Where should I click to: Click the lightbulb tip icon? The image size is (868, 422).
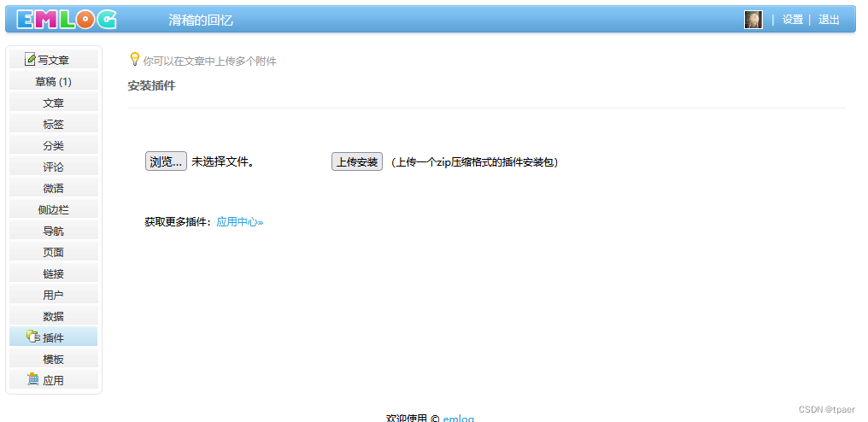[x=134, y=59]
